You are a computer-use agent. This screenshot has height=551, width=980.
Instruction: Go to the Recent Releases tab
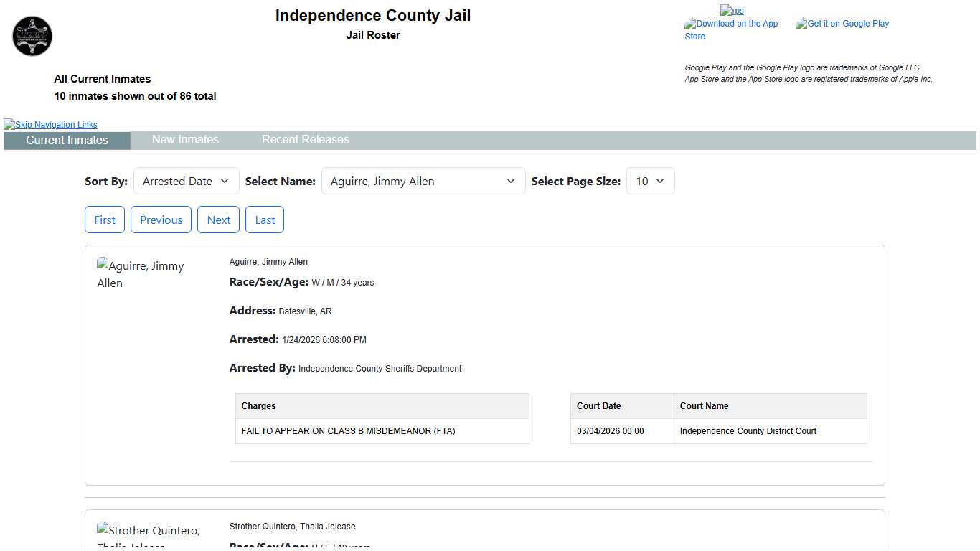tap(305, 140)
